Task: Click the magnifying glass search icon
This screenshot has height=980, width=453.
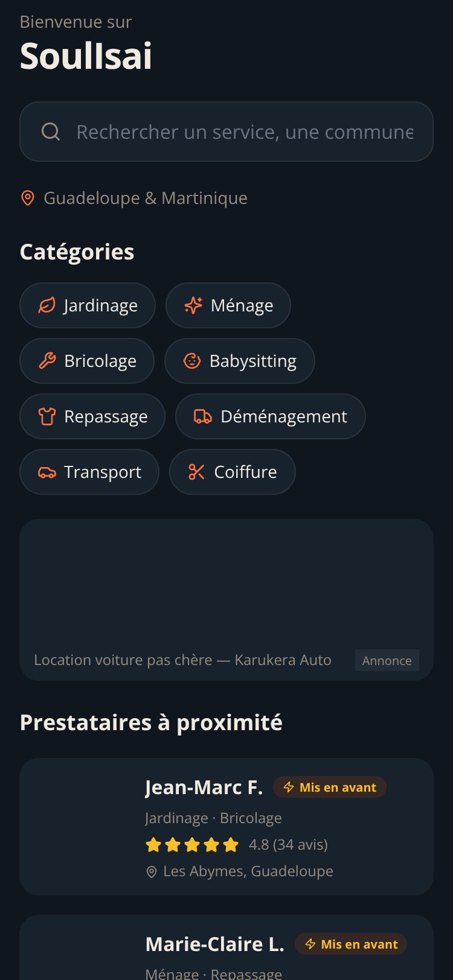Action: tap(51, 132)
